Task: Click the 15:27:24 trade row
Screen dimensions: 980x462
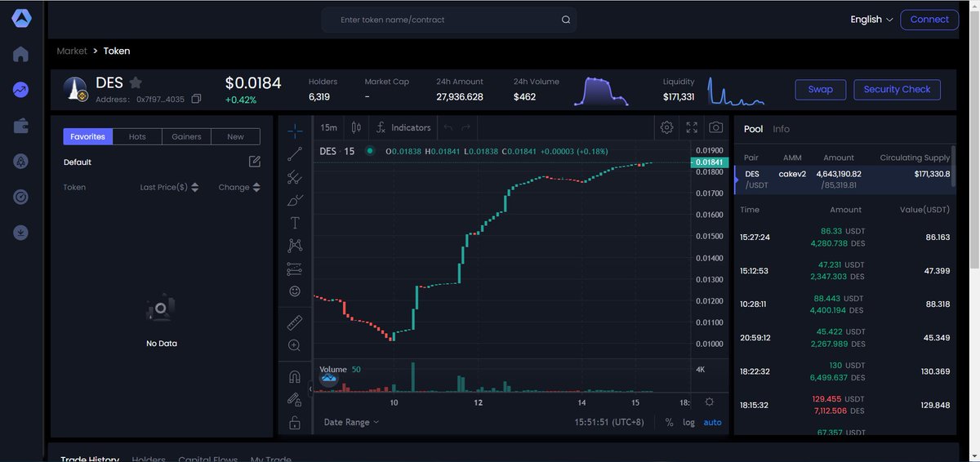Action: 844,238
